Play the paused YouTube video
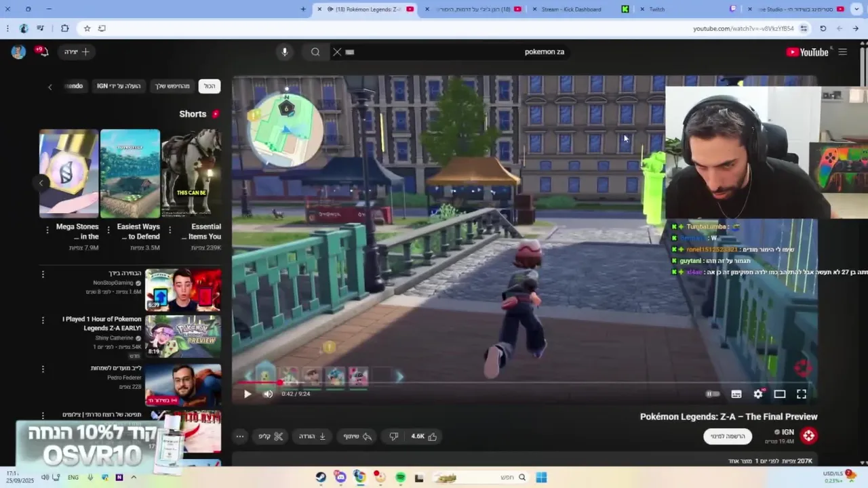 (x=248, y=394)
